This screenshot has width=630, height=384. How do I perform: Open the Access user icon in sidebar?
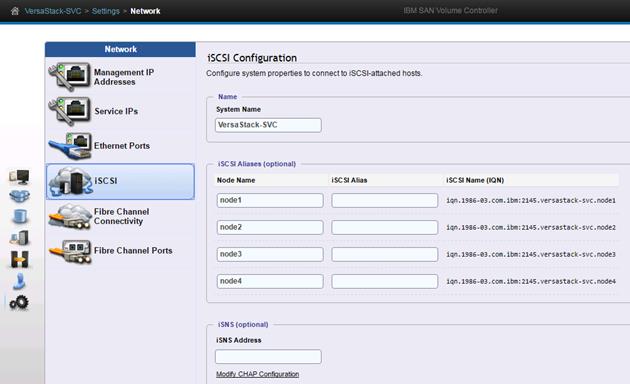point(19,281)
